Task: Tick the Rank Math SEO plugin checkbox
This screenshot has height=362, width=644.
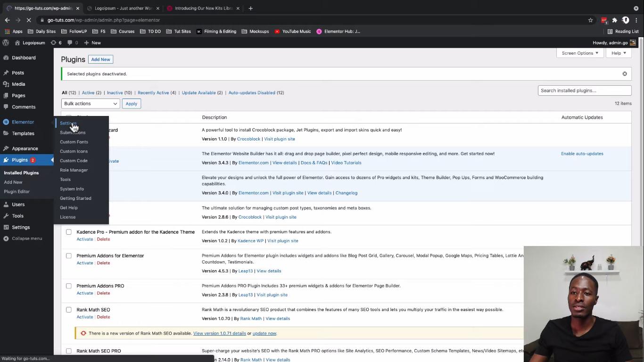Action: click(69, 310)
